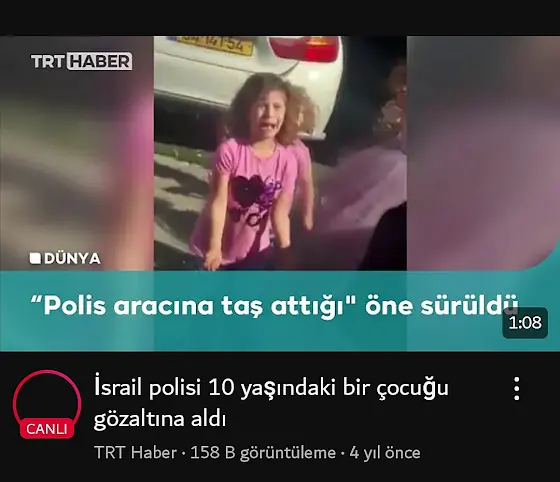
Task: Click the square icon beside DÜNYA
Action: click(x=35, y=258)
